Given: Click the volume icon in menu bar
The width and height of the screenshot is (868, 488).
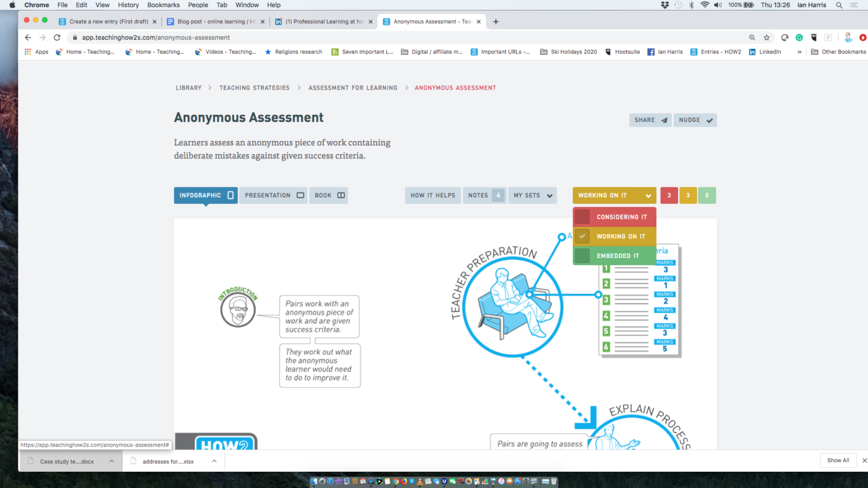Looking at the screenshot, I should tap(718, 5).
